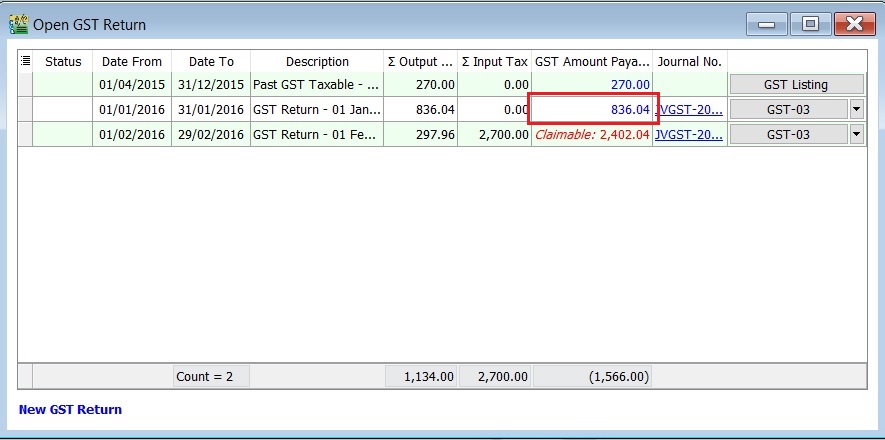This screenshot has height=440, width=885.
Task: Click the Journal No. column header
Action: (x=690, y=61)
